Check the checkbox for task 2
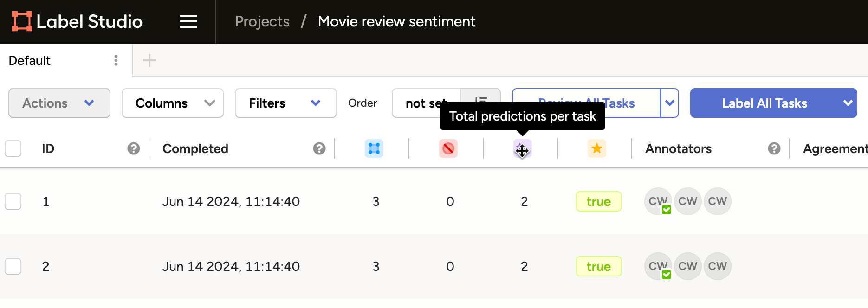Image resolution: width=868 pixels, height=308 pixels. point(13,266)
